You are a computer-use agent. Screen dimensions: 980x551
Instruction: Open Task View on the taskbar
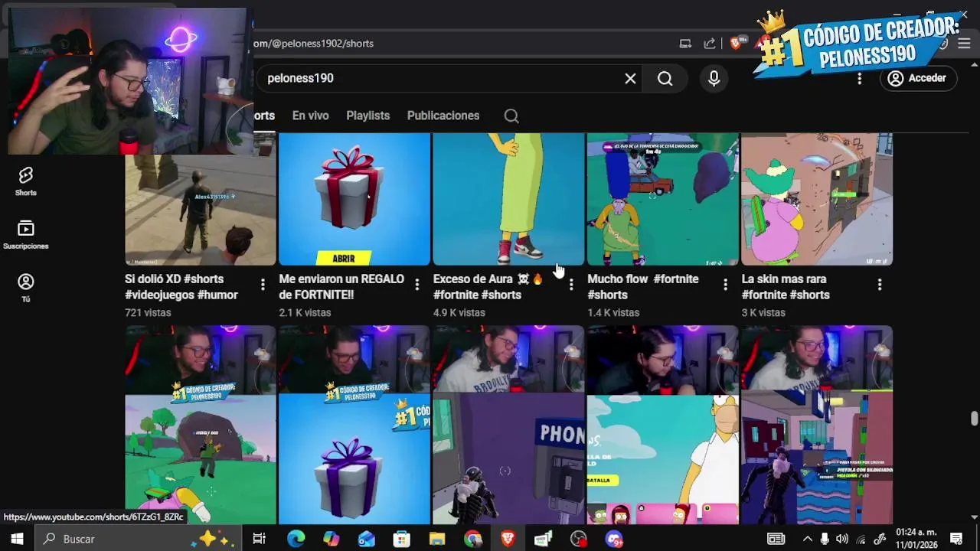(259, 539)
